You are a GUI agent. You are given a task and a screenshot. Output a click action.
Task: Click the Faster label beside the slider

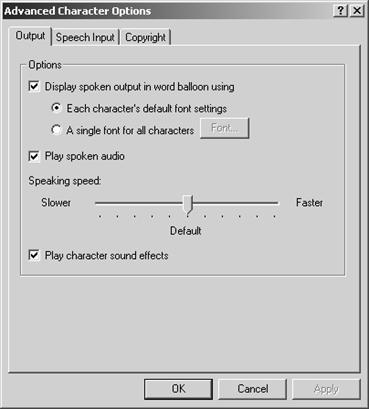[309, 202]
